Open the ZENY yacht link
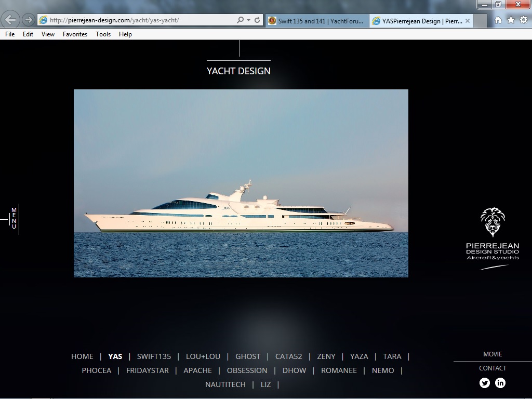This screenshot has width=532, height=399. click(x=326, y=356)
